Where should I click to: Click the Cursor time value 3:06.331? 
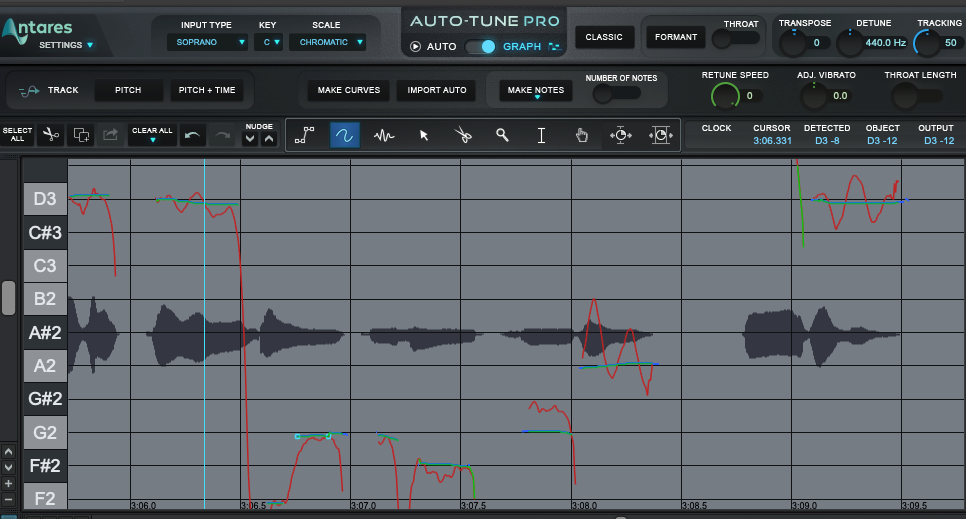coord(772,141)
